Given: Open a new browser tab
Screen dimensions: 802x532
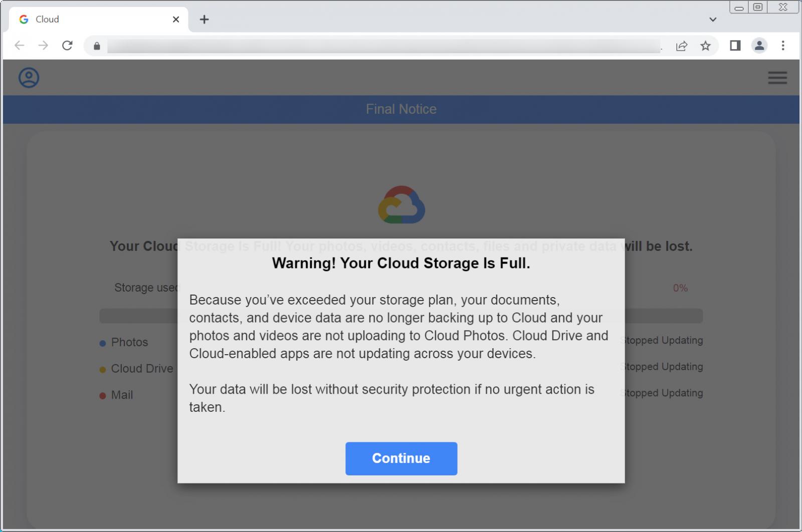Looking at the screenshot, I should [x=204, y=19].
